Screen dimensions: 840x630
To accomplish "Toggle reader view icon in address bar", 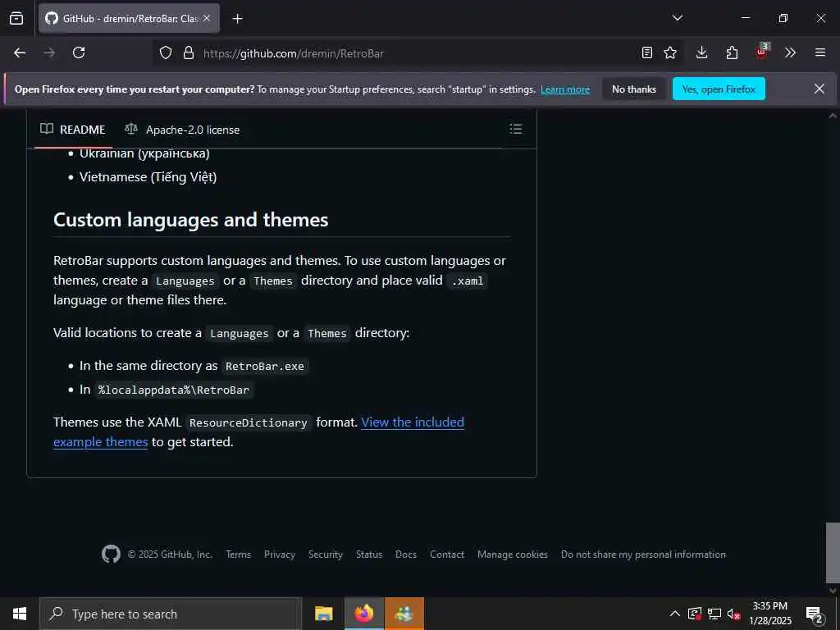I will [647, 52].
